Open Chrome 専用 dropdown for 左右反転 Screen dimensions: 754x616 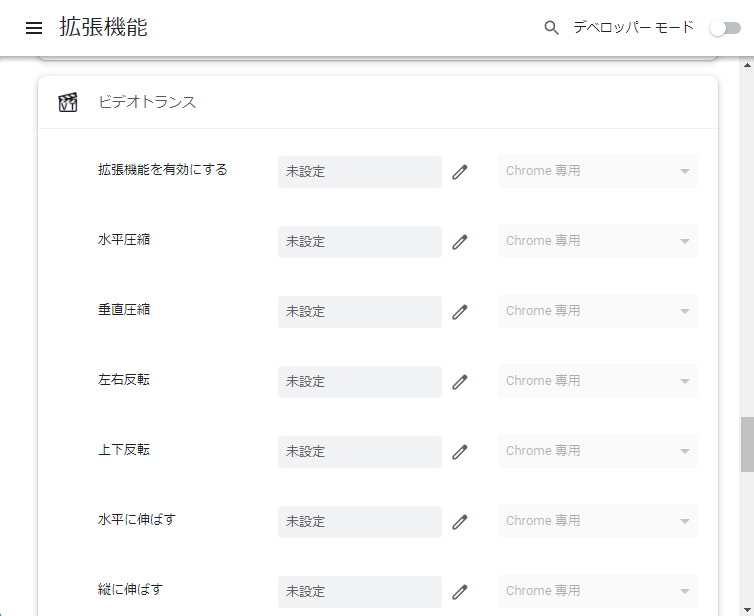coord(598,381)
